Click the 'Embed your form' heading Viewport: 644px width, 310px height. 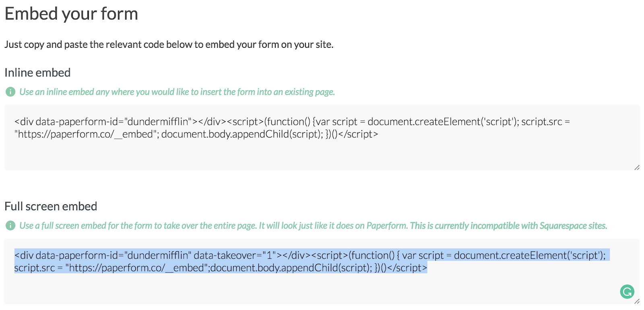[x=71, y=14]
